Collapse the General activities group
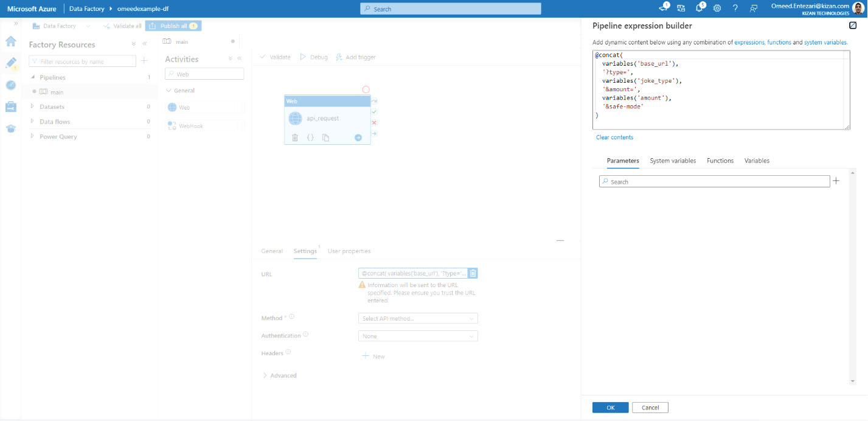 click(169, 91)
